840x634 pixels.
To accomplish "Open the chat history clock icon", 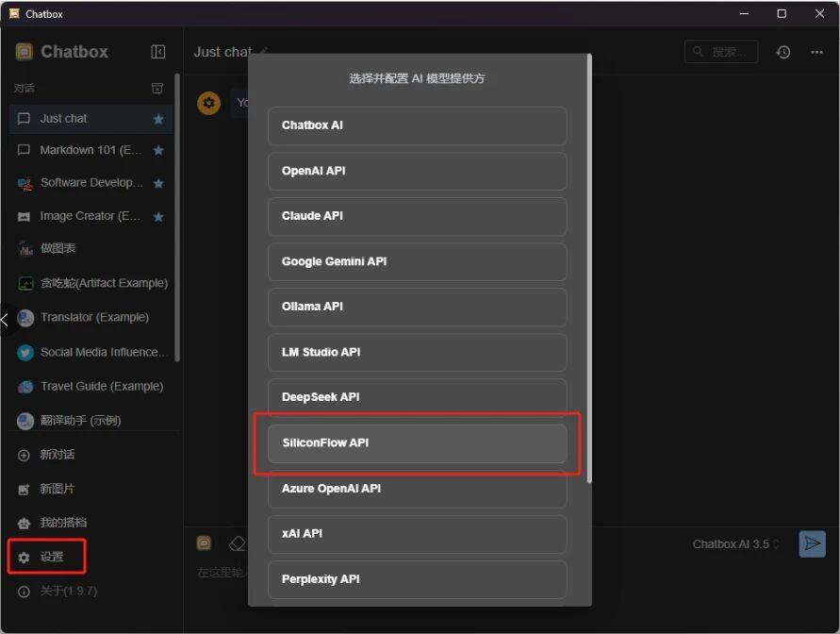I will pyautogui.click(x=783, y=52).
